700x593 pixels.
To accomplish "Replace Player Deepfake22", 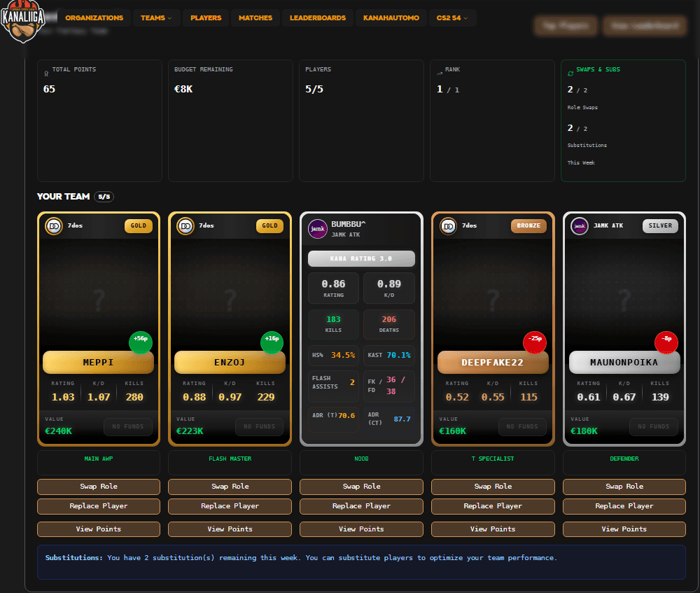I will tap(493, 506).
